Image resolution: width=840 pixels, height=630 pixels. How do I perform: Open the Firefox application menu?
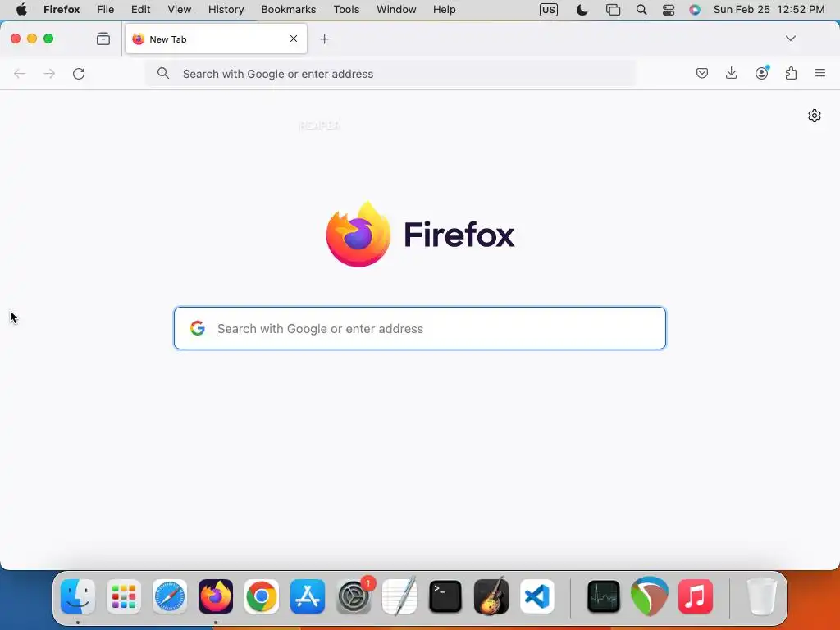point(62,10)
